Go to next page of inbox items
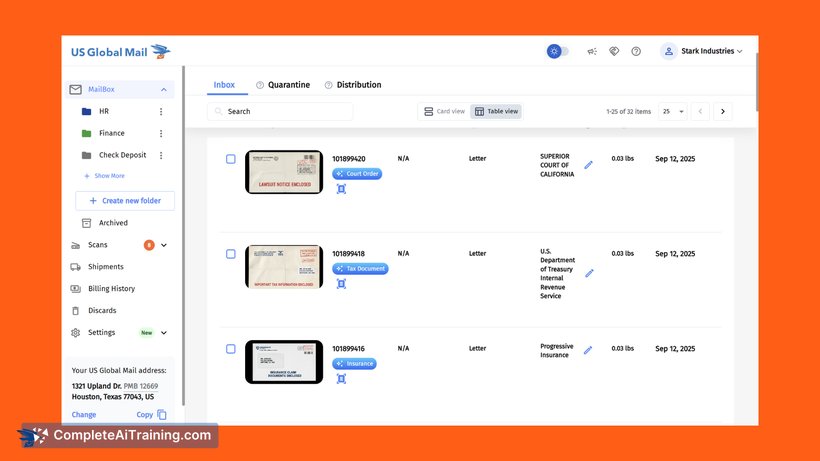Viewport: 820px width, 461px height. pos(723,111)
